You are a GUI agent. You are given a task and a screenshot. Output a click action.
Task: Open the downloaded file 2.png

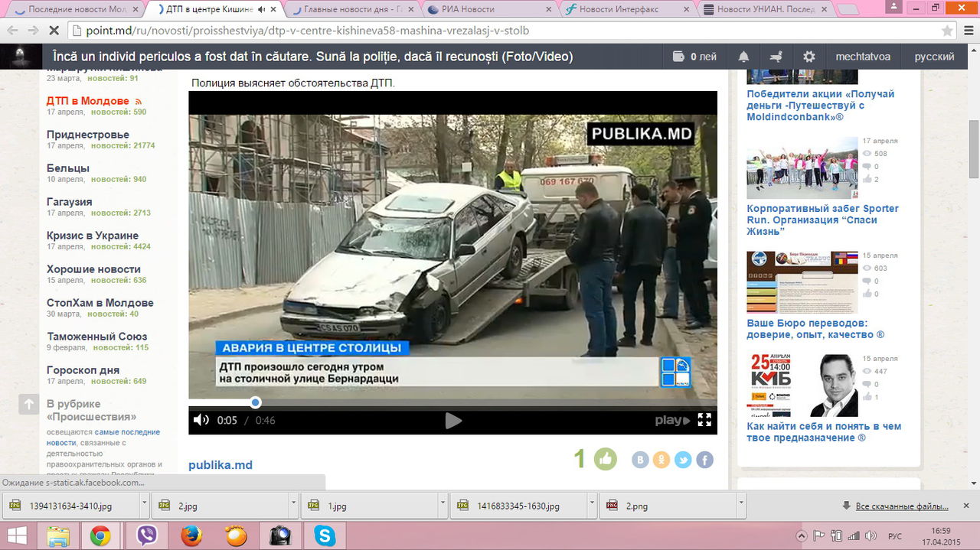667,506
